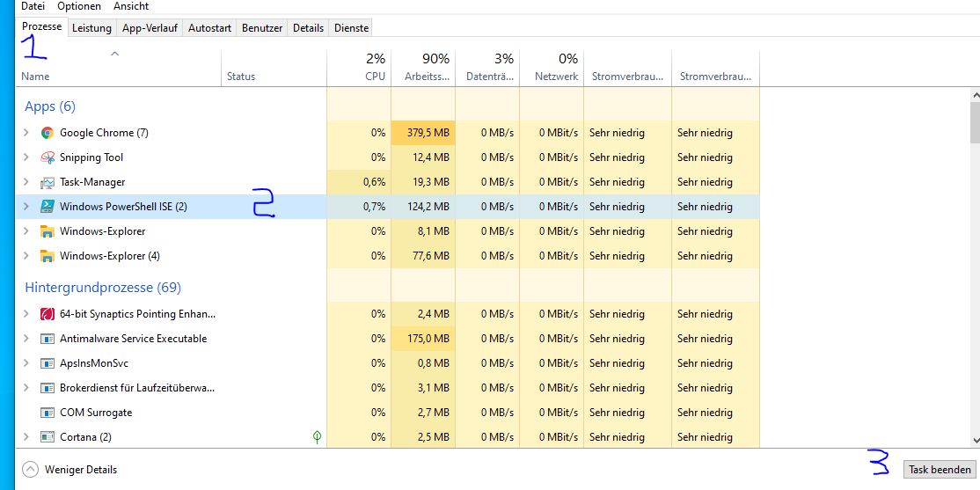Click the 124,2 MB memory cell

click(423, 206)
